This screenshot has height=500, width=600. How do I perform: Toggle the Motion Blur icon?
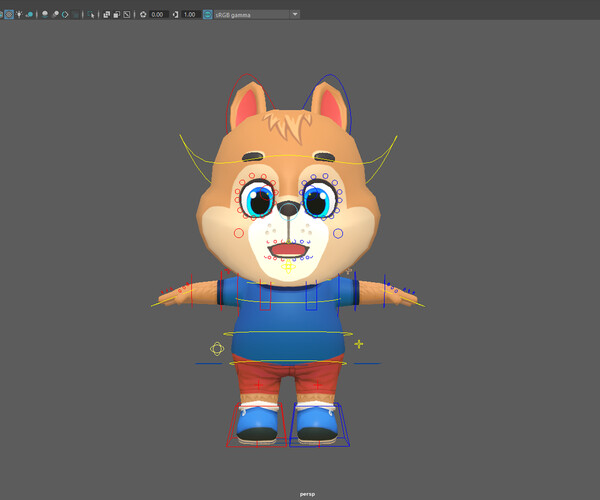click(55, 15)
